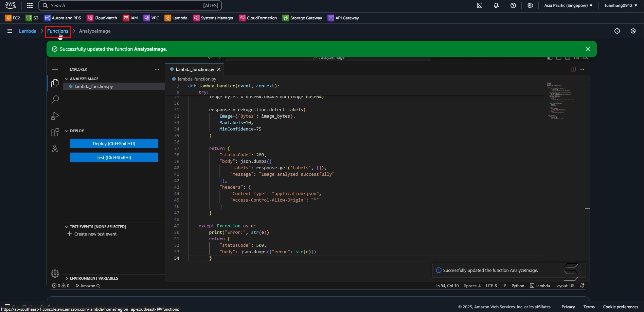644x312 pixels.
Task: Open the Lambda view in the activity bar
Action: point(55,149)
